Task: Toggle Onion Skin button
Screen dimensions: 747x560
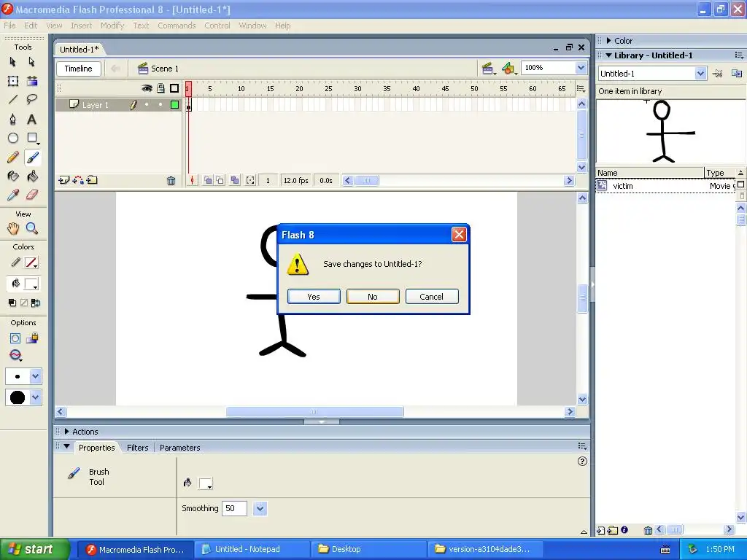Action: coord(208,181)
